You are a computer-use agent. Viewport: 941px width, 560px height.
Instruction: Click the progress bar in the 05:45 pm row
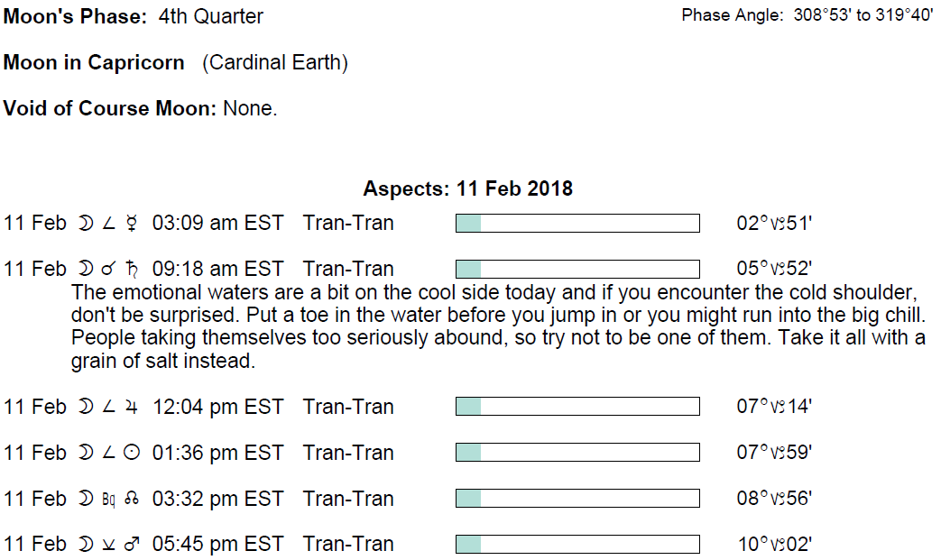(577, 545)
